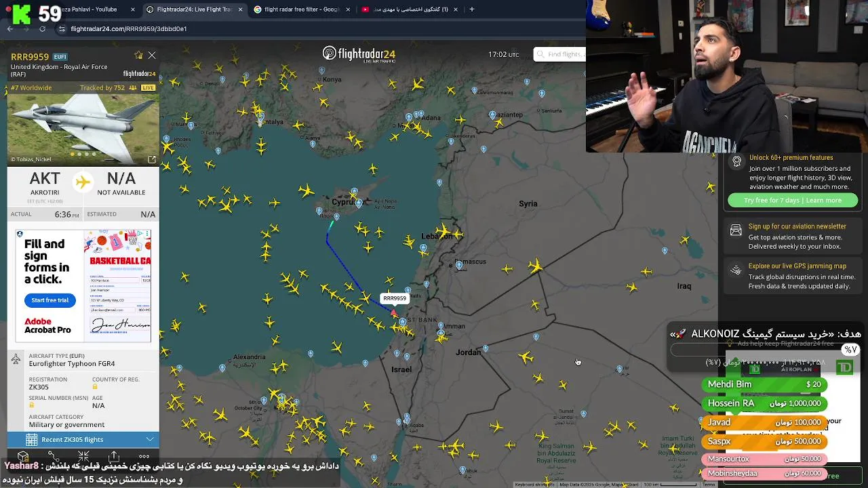Viewport: 868px width, 488px height.
Task: Click the EUFI aircraft code badge
Action: coord(60,57)
